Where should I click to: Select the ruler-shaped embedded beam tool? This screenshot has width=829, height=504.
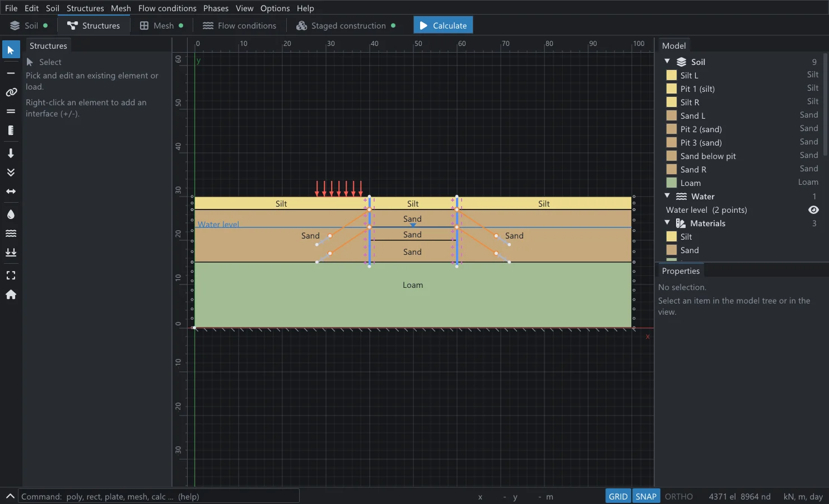click(x=11, y=130)
